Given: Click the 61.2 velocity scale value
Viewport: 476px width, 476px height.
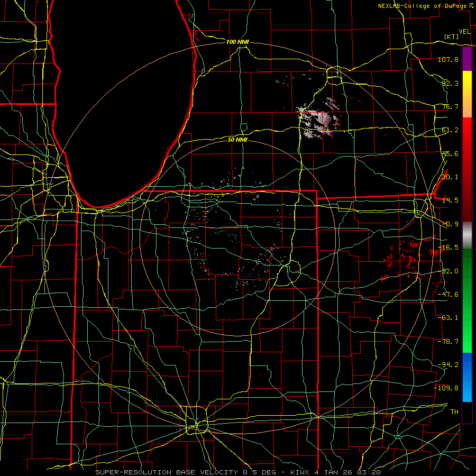Looking at the screenshot, I should point(450,130).
